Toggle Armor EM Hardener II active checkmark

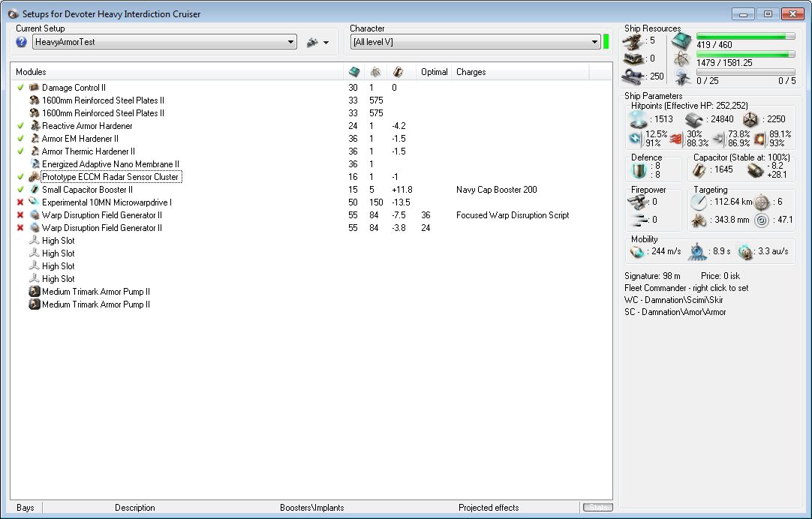pyautogui.click(x=20, y=139)
